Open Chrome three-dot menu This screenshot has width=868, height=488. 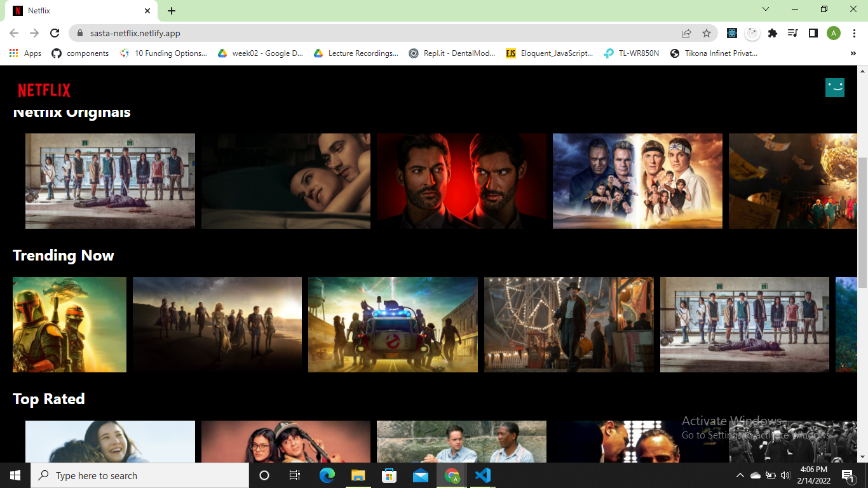point(853,33)
